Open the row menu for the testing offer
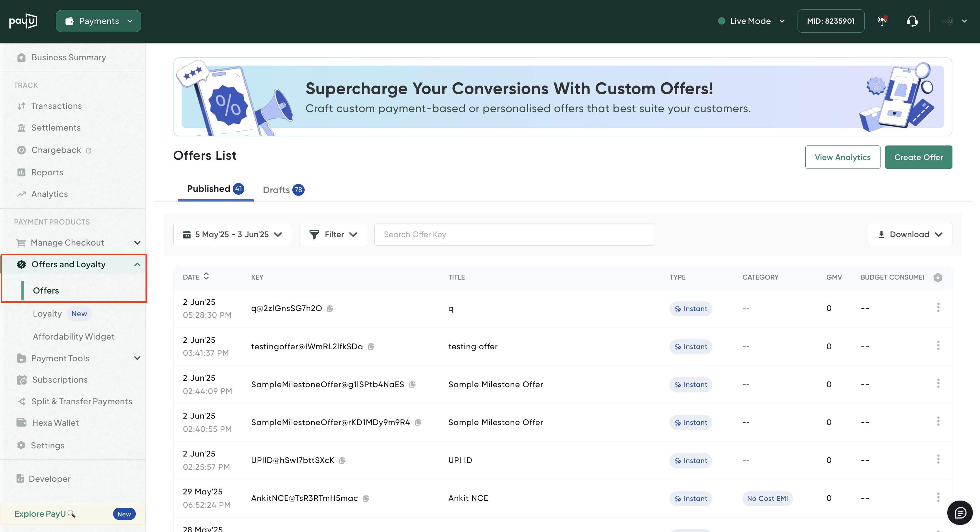Screen dimensions: 980x532 (x=938, y=345)
